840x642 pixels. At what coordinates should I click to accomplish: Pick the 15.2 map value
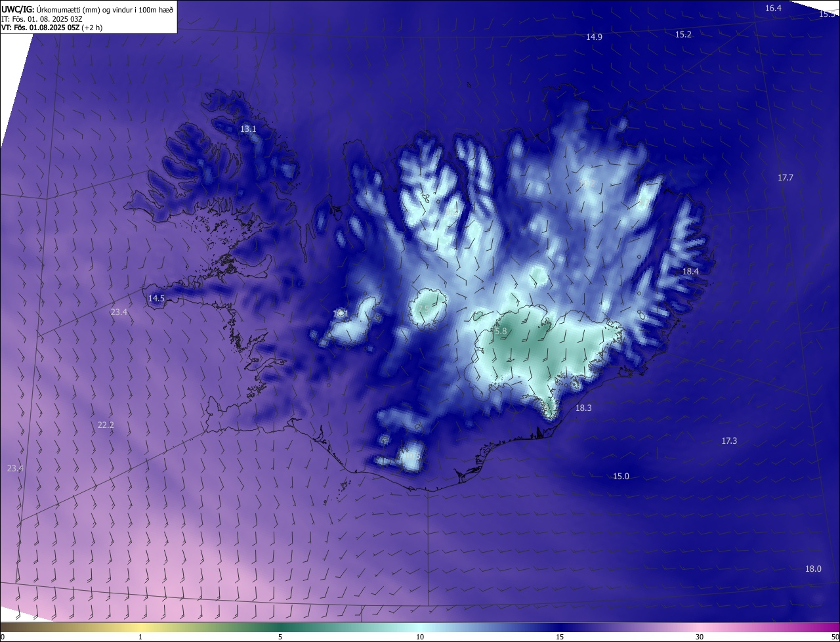pyautogui.click(x=683, y=34)
